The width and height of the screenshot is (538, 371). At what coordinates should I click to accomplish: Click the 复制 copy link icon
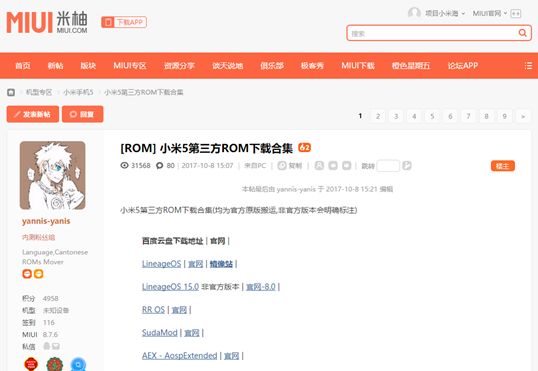[282, 166]
